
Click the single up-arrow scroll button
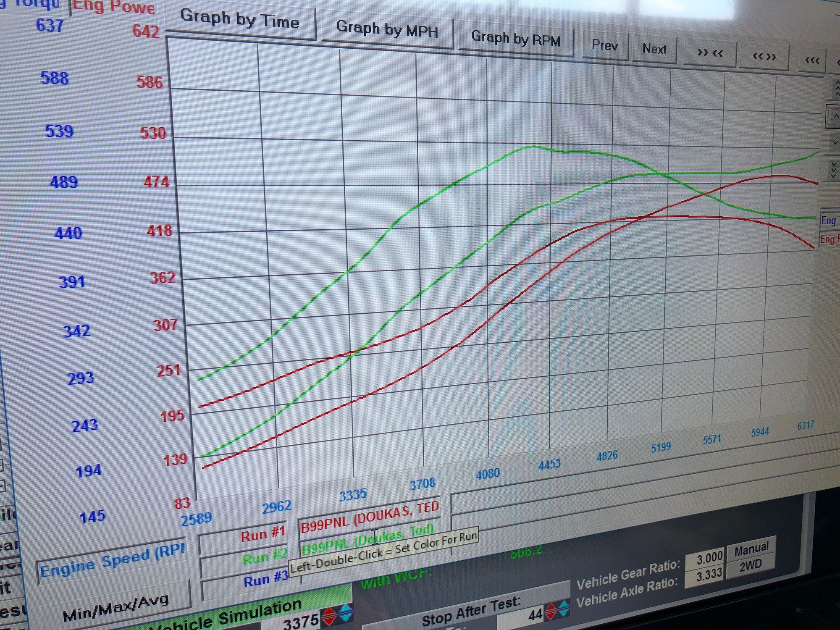[835, 116]
